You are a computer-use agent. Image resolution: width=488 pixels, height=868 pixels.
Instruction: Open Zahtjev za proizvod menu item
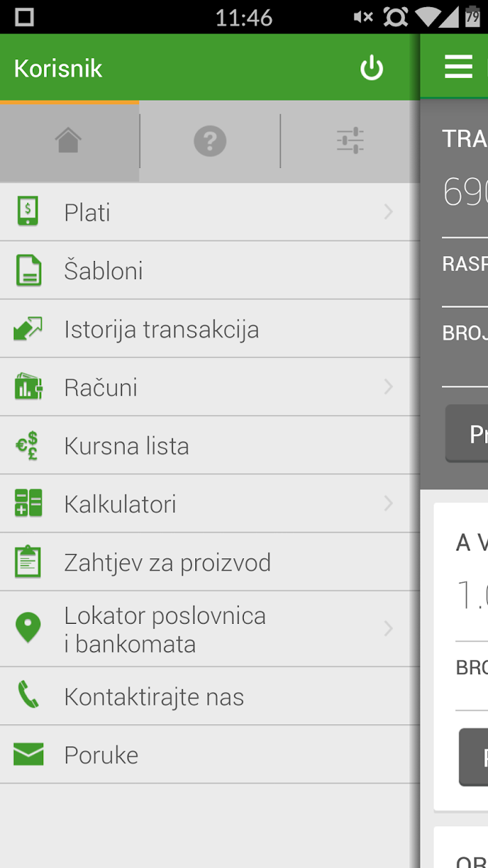tap(210, 562)
